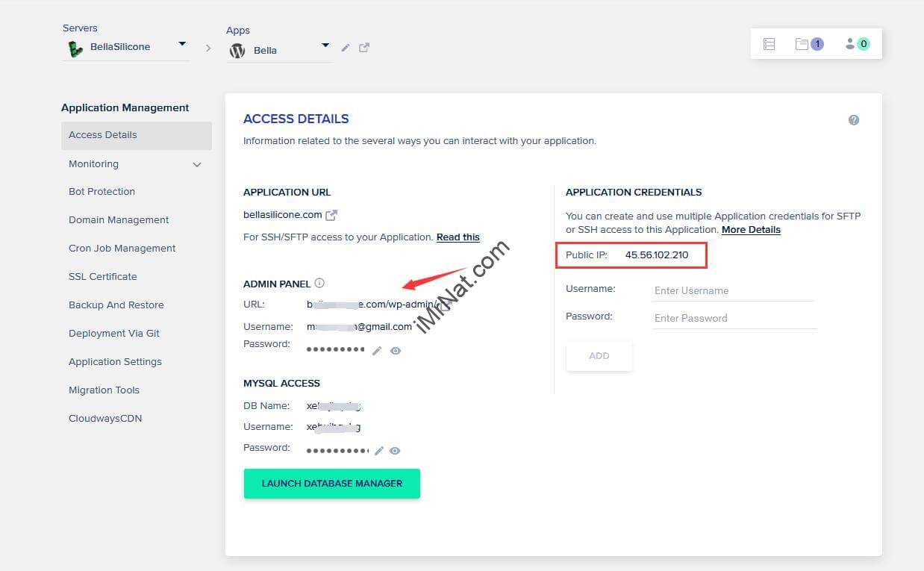Focus the Enter Password field
924x571 pixels.
[734, 319]
